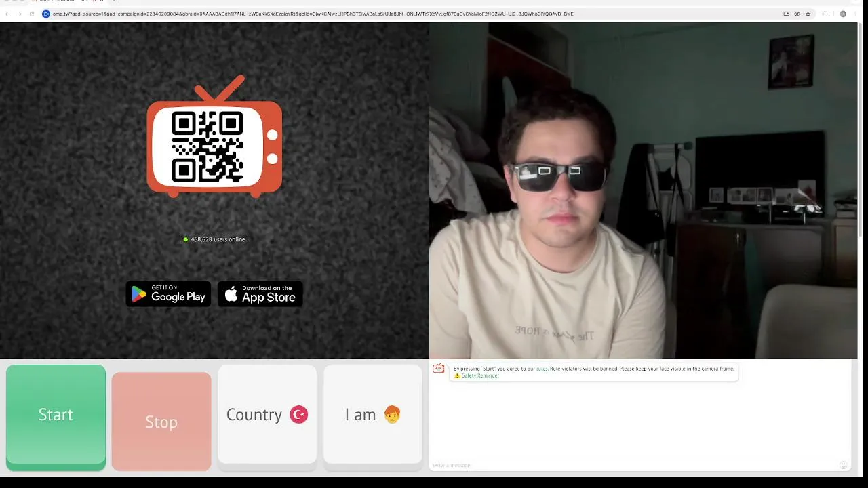Image resolution: width=868 pixels, height=488 pixels.
Task: Click the browser back arrow
Action: [x=7, y=14]
